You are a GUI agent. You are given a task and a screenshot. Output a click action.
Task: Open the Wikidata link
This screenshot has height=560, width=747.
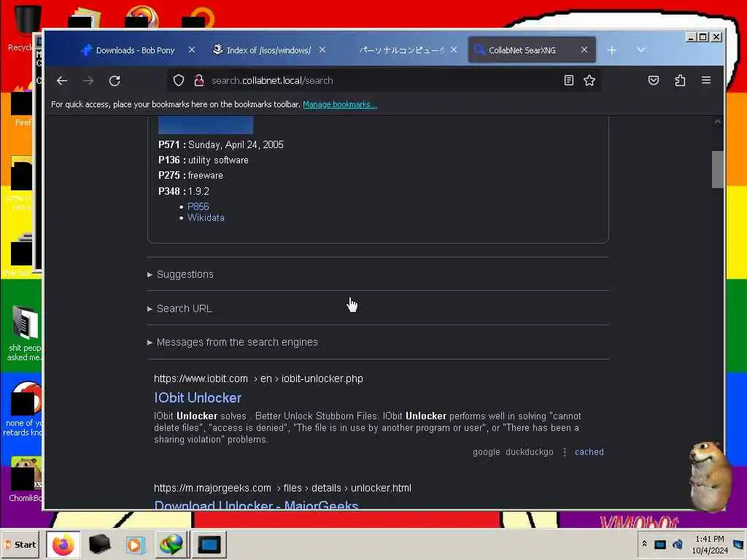pos(206,217)
